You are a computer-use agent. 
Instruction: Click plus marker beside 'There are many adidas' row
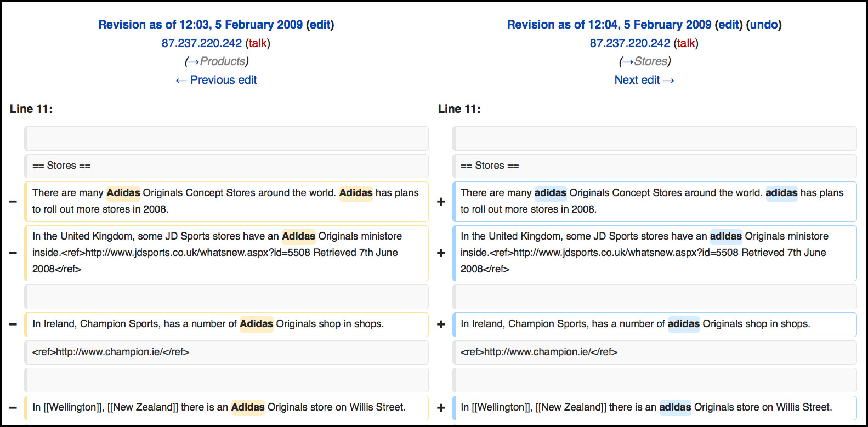coord(441,202)
